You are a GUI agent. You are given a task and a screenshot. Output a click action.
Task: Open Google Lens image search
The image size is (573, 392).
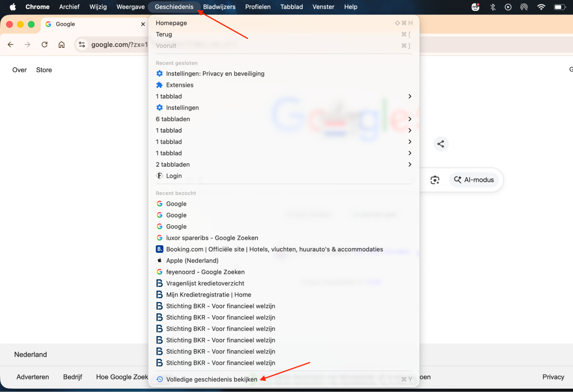click(x=435, y=180)
